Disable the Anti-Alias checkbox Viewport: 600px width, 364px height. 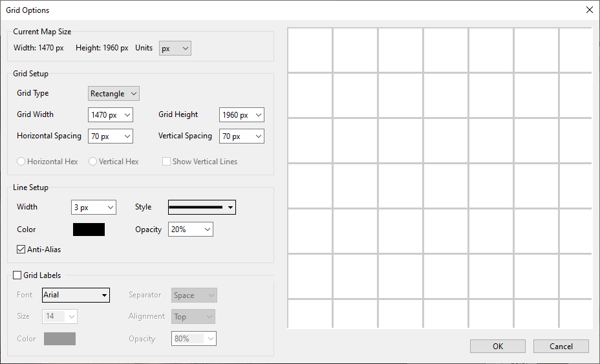[21, 250]
